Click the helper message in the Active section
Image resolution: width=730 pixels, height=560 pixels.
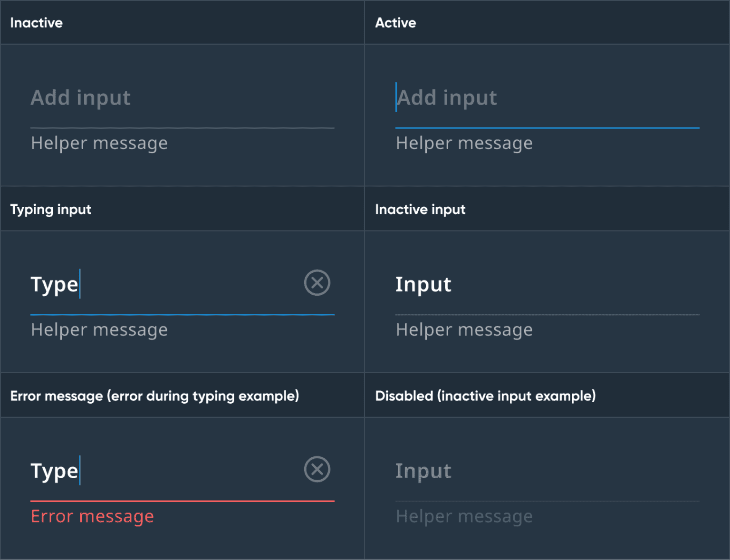tap(464, 143)
